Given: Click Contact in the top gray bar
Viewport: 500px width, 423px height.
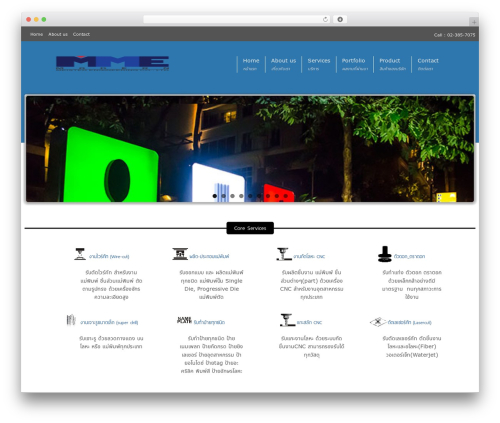Looking at the screenshot, I should pos(81,34).
